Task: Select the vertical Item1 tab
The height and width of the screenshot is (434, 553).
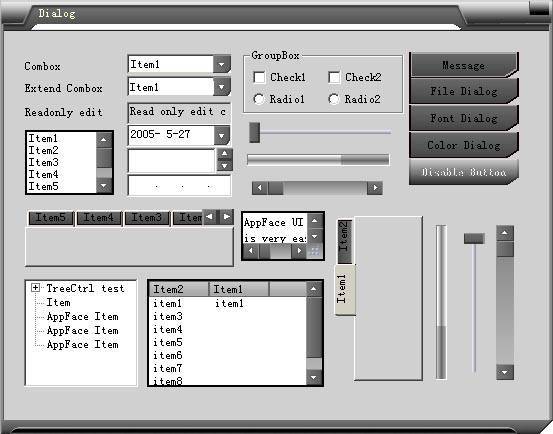Action: click(x=345, y=289)
